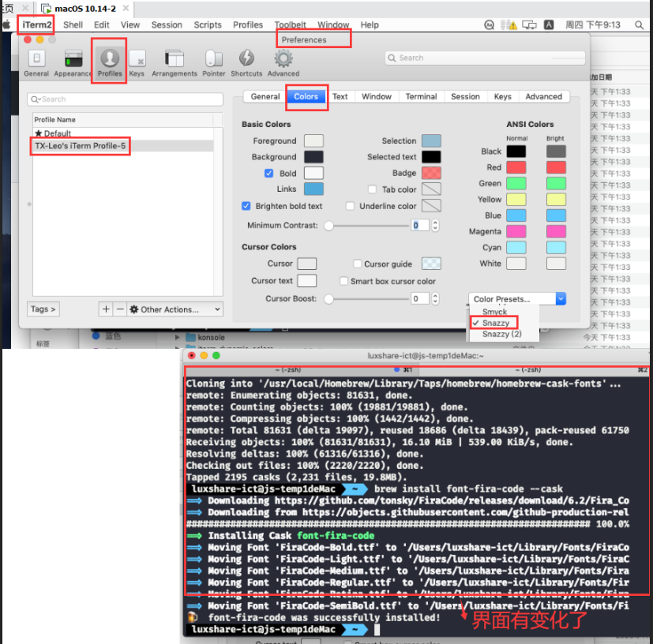The height and width of the screenshot is (644, 653).
Task: Toggle the Bold color checkbox
Action: 269,173
